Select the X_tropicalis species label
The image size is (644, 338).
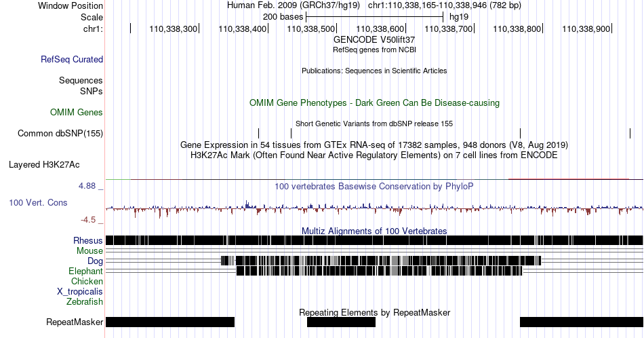coord(80,292)
